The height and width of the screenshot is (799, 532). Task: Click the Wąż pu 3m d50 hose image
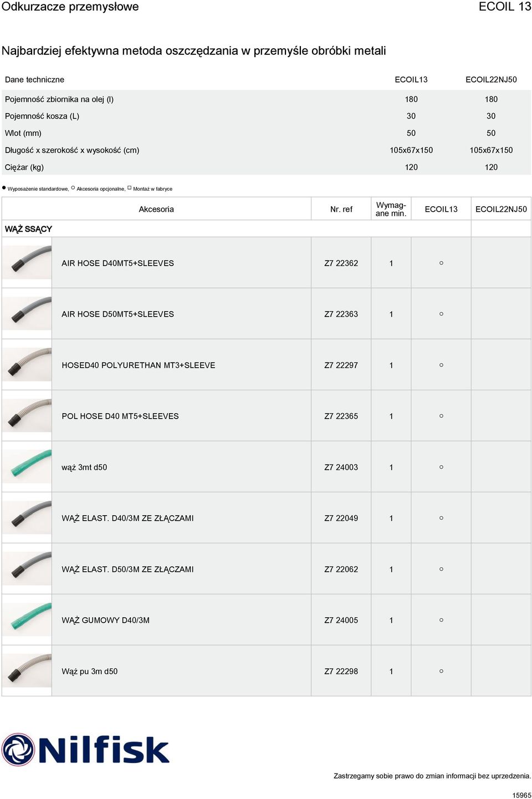(x=27, y=670)
